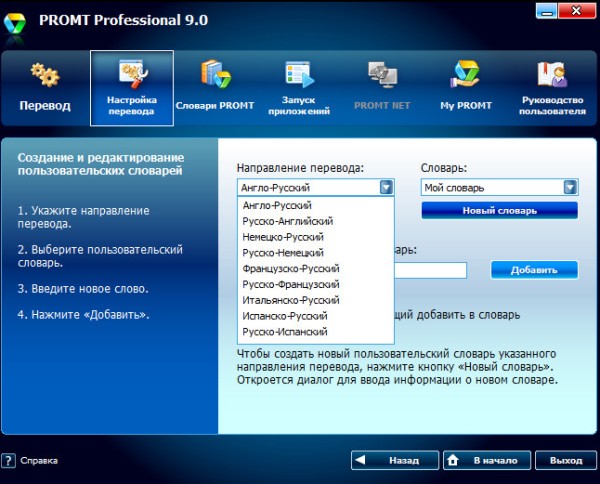This screenshot has height=484, width=600.
Task: Choose Русско-Английский from the direction list
Action: coord(288,221)
